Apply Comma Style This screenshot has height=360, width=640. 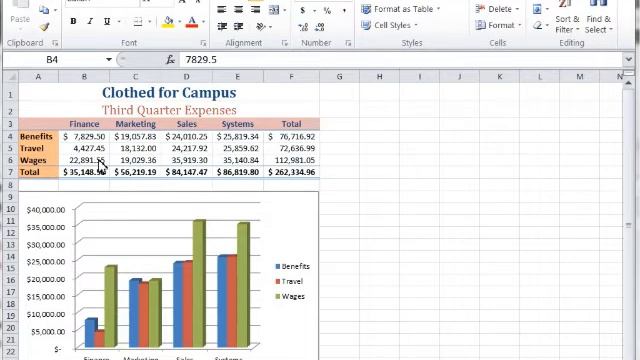coord(344,11)
